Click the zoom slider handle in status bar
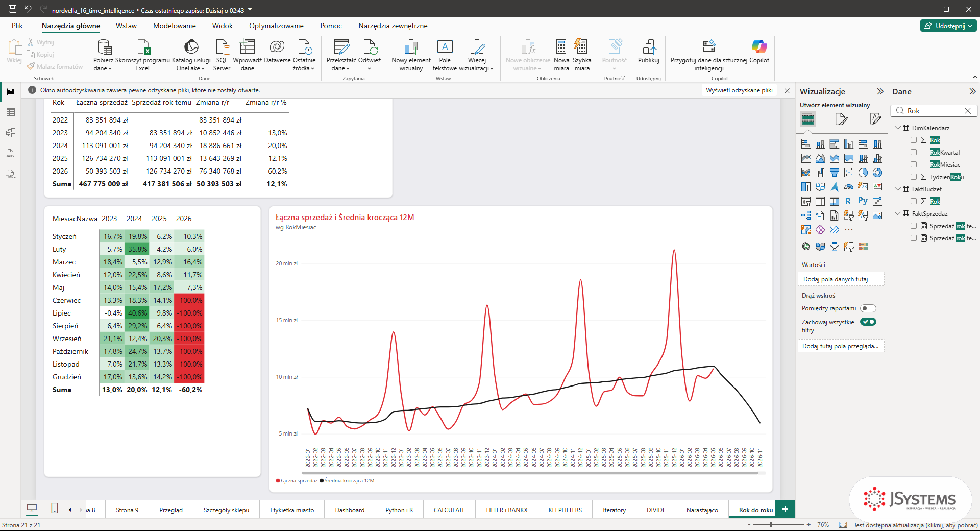The image size is (980, 531). [771, 524]
